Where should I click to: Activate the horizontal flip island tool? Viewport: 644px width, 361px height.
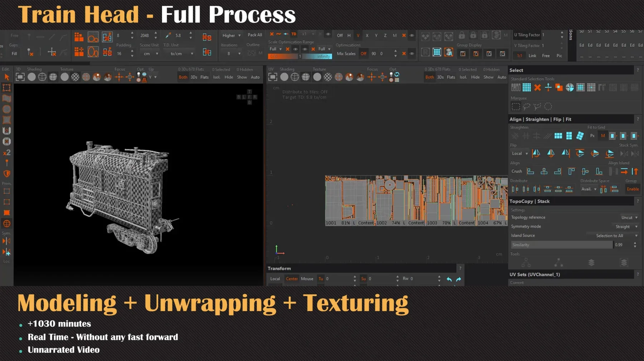pos(536,153)
